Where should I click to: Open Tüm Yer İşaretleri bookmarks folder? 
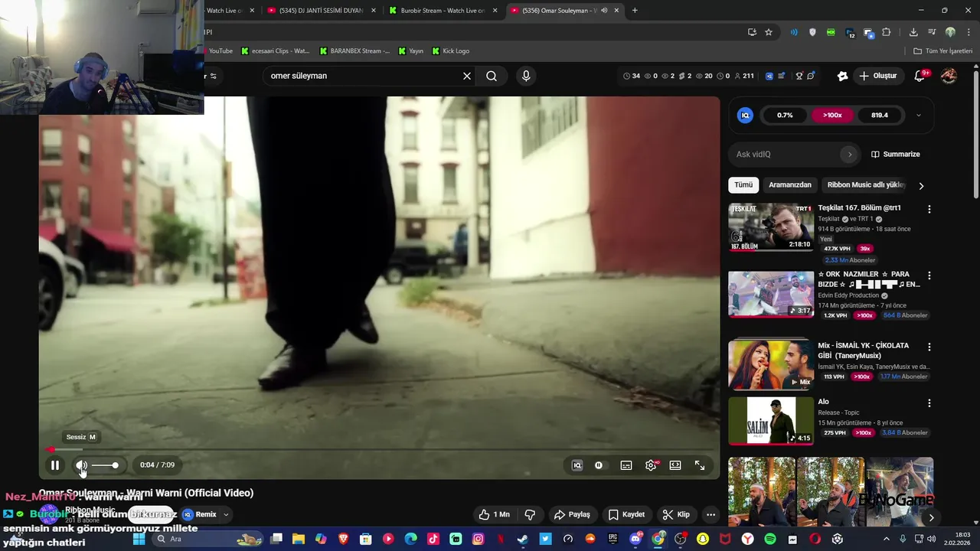[x=943, y=51]
